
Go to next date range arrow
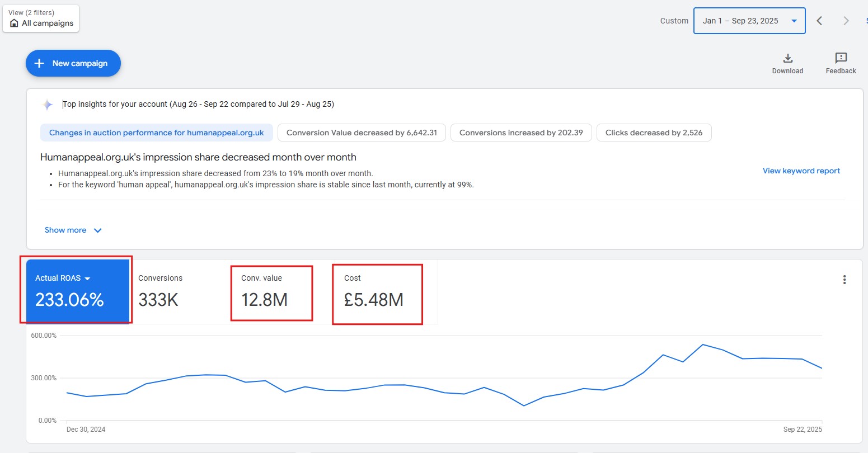coord(846,21)
